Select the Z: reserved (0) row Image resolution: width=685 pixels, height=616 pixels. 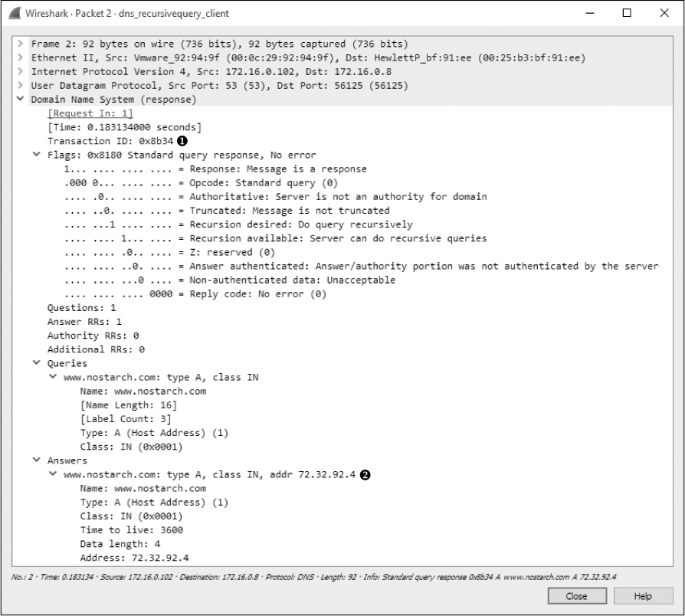pos(169,253)
